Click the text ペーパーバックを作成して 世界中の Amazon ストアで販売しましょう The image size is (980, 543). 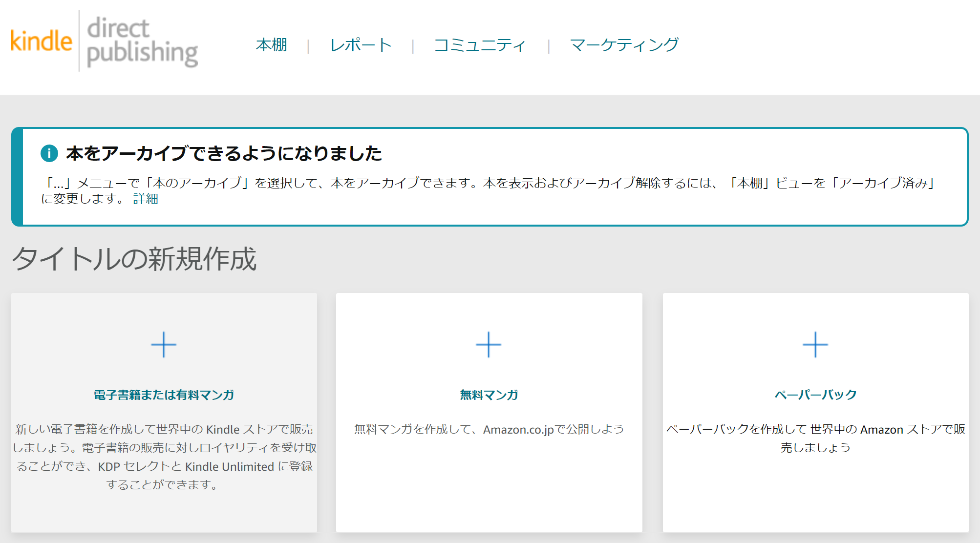pos(815,439)
